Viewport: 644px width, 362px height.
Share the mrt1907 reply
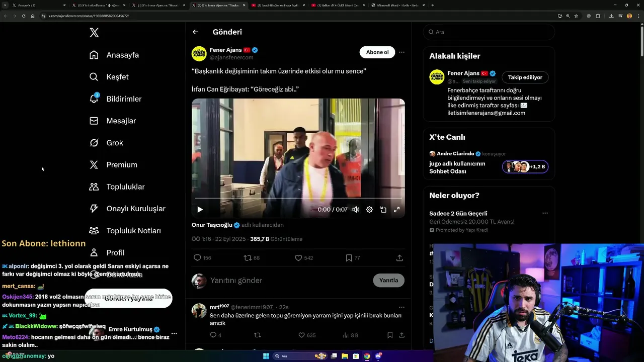[401, 335]
